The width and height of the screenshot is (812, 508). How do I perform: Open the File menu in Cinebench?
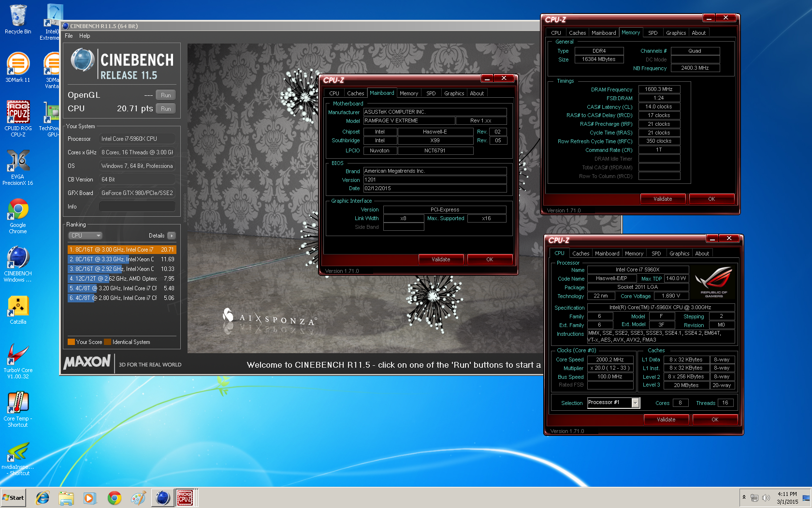pyautogui.click(x=69, y=36)
